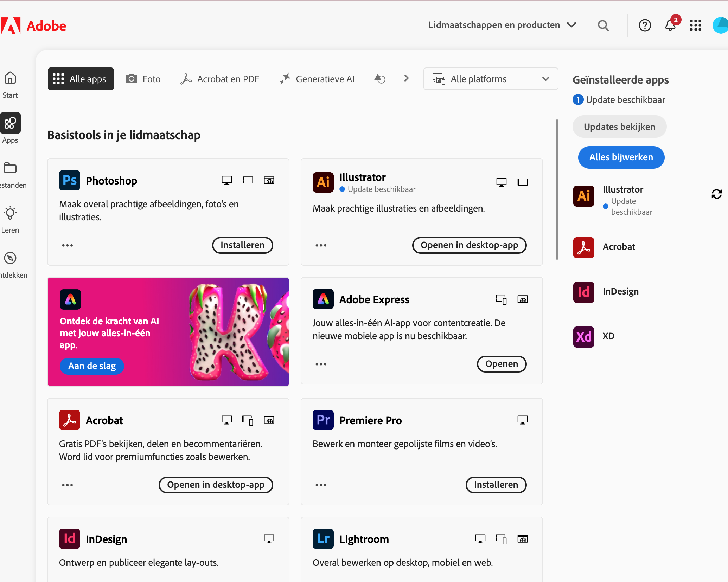Image resolution: width=728 pixels, height=582 pixels.
Task: Click the apps list vertical scrollbar
Action: click(x=557, y=190)
